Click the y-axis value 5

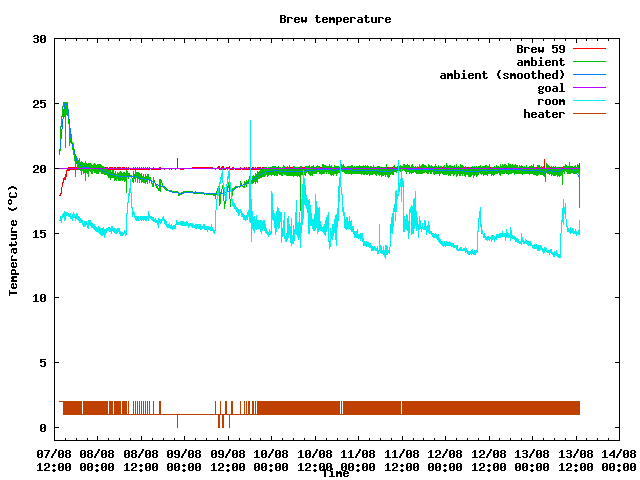(x=43, y=363)
